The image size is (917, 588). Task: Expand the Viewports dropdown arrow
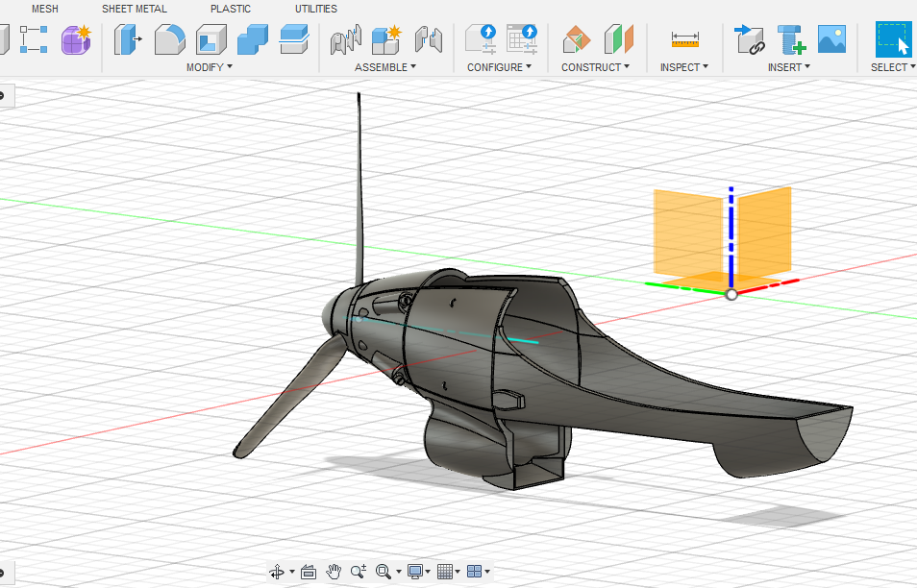coord(487,572)
